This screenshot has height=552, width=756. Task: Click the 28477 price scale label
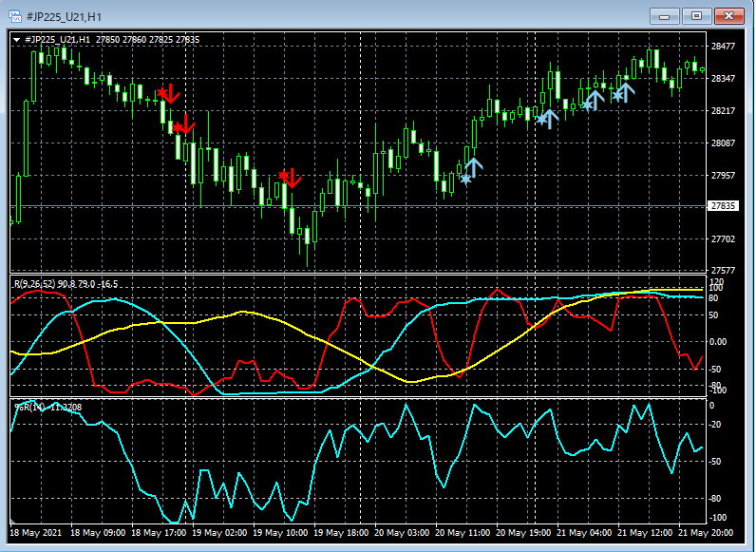click(x=723, y=47)
